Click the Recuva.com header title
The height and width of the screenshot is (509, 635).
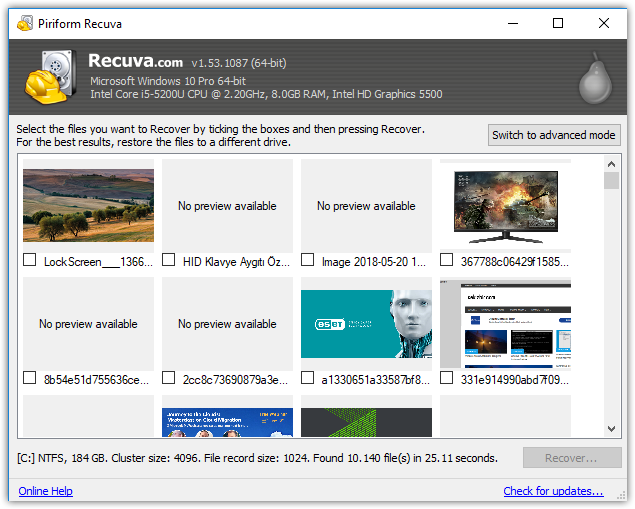pyautogui.click(x=136, y=61)
